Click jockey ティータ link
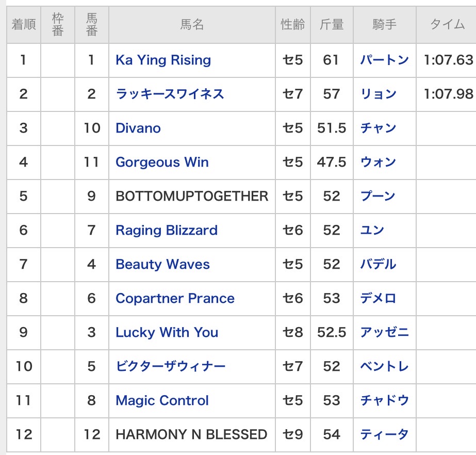Viewport: 476px width, 455px height. tap(384, 434)
